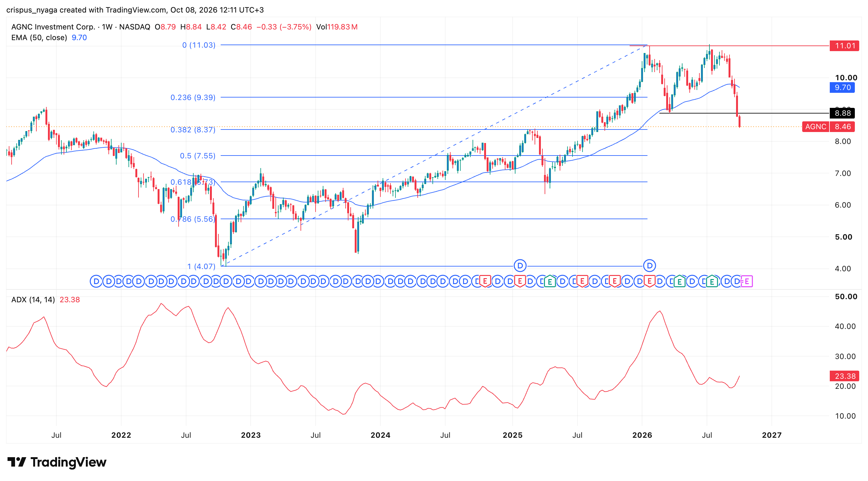Screen dimensions: 868x481
Task: Click the 7.00 price axis label
Action: click(x=843, y=173)
